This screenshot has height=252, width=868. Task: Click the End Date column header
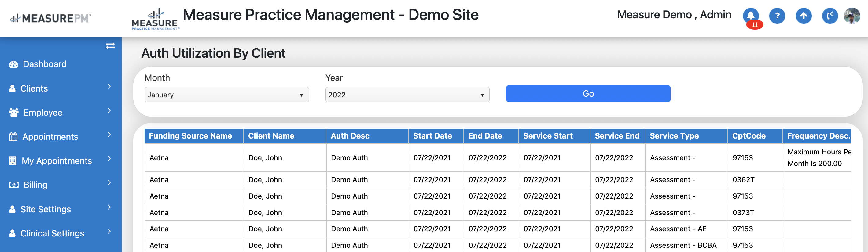coord(491,136)
